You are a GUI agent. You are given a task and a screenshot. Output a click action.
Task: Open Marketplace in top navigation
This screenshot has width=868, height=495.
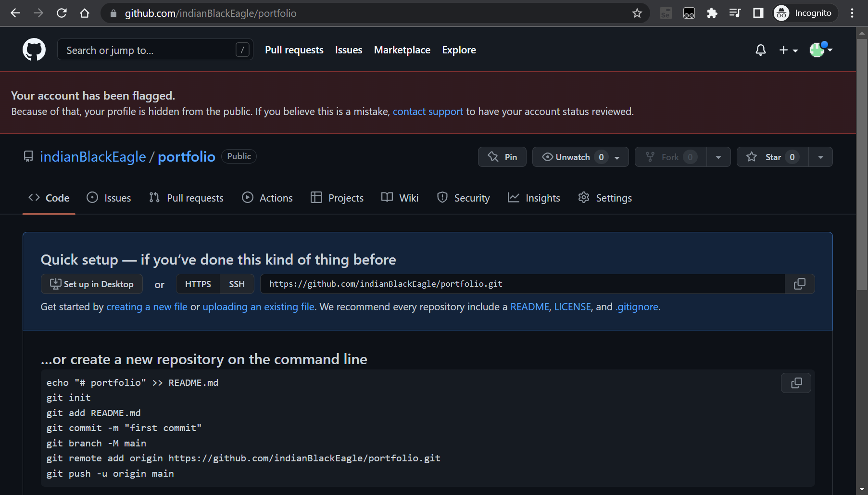pos(402,50)
